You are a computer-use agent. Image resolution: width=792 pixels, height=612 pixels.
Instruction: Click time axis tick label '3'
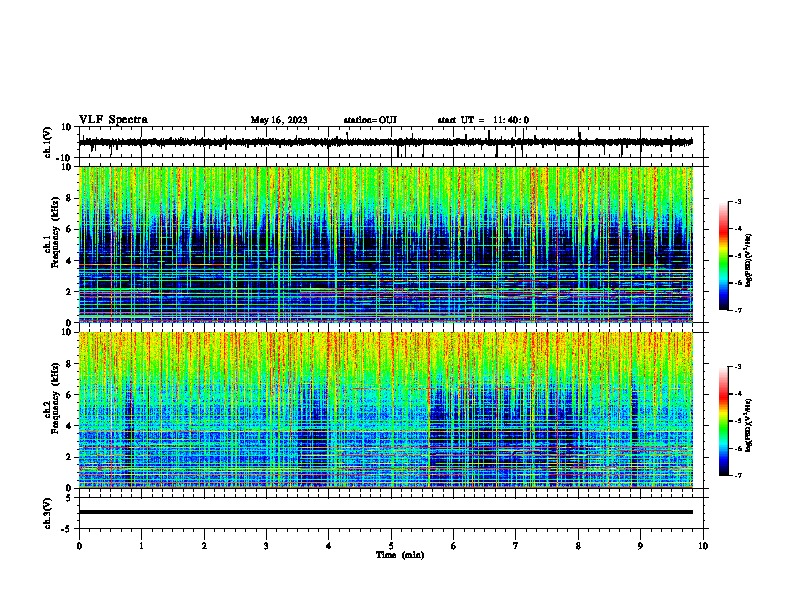(266, 546)
